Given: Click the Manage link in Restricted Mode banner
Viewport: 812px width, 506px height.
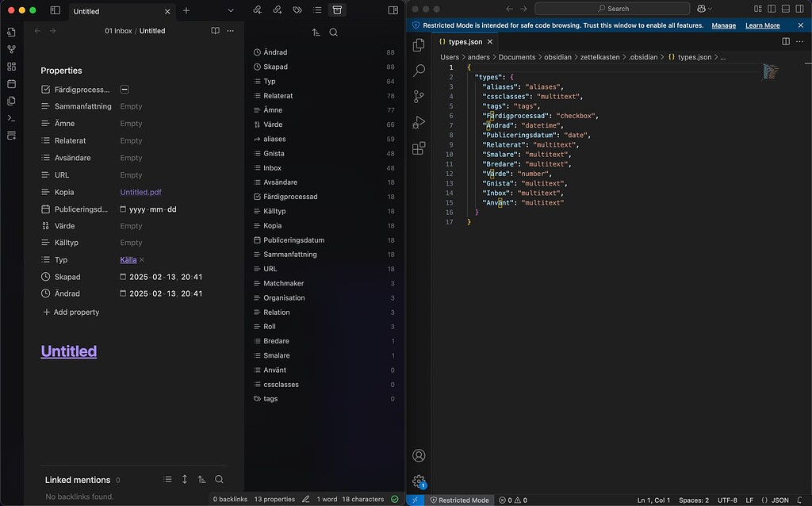Looking at the screenshot, I should coord(723,25).
